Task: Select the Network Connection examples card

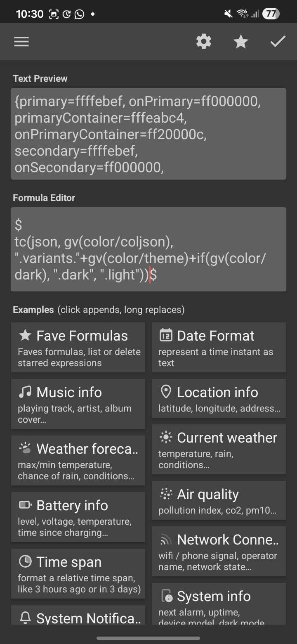Action: [x=219, y=551]
